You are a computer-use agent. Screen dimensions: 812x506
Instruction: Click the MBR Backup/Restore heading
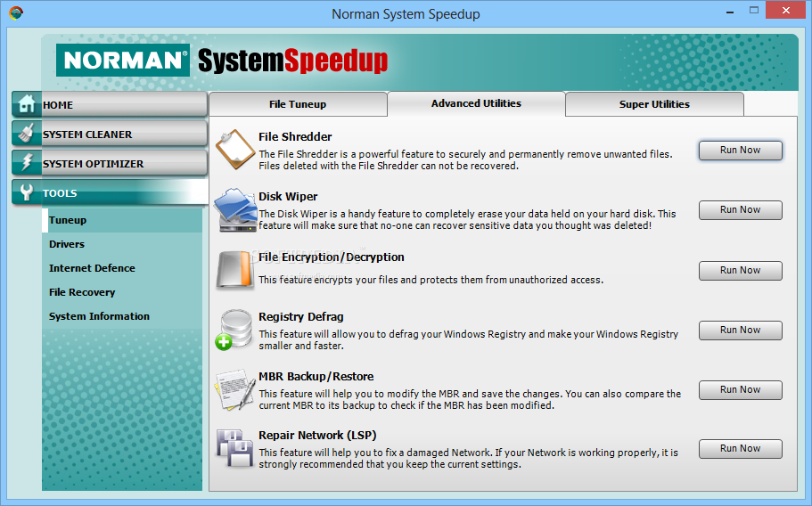point(316,377)
